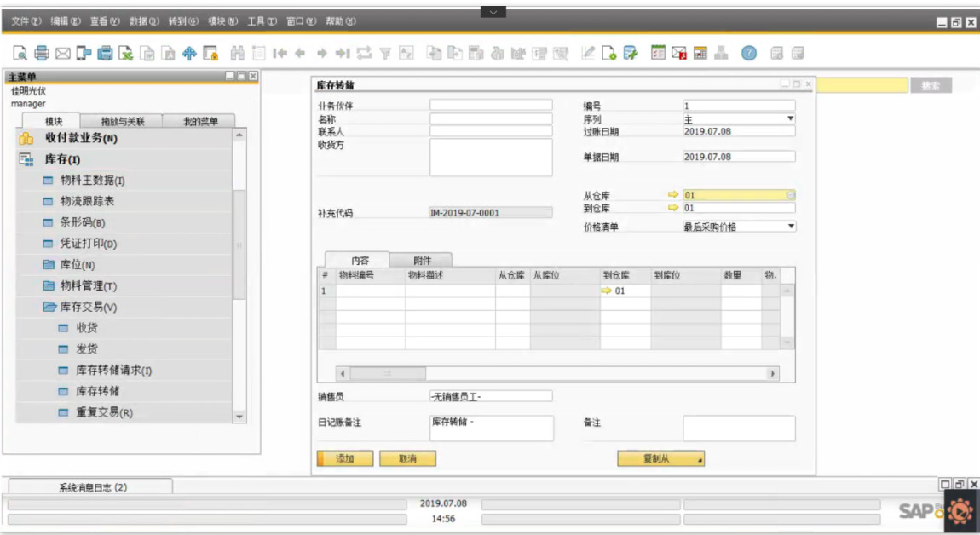Open the 数据 menu
This screenshot has width=980, height=535.
pos(144,21)
